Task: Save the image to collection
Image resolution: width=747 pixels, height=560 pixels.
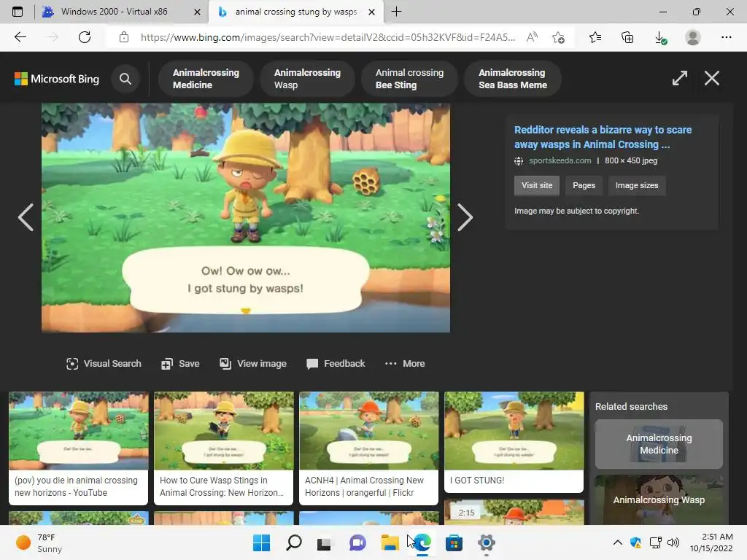Action: point(180,364)
